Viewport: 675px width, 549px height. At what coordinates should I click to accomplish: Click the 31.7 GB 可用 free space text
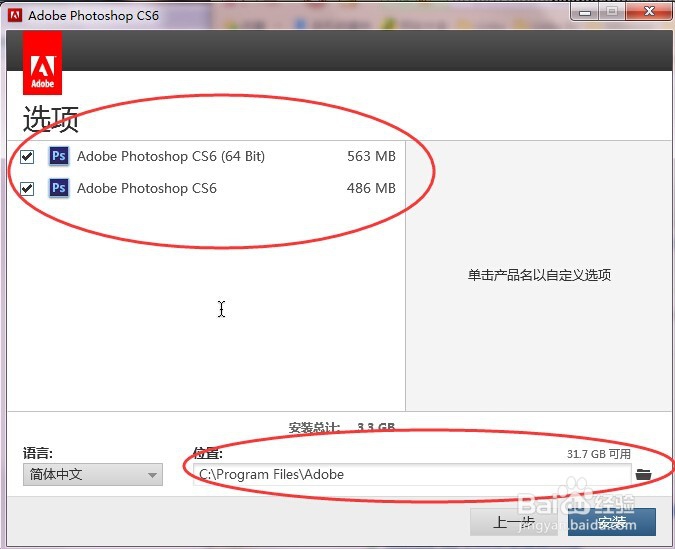[599, 454]
